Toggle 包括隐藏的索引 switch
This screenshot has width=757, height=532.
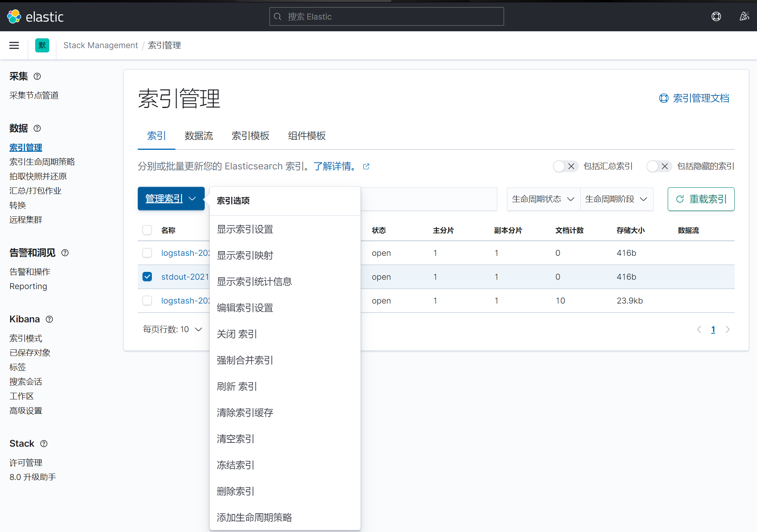tap(659, 166)
